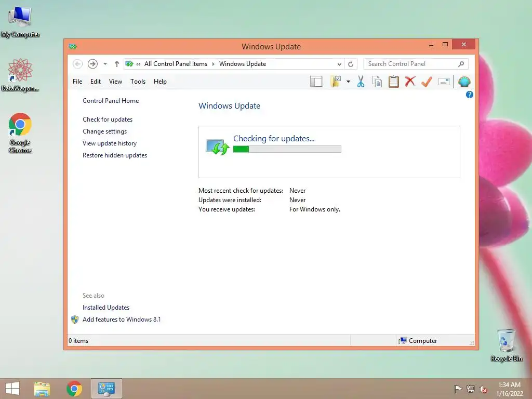Open Installed Updates link
The width and height of the screenshot is (532, 399).
106,308
